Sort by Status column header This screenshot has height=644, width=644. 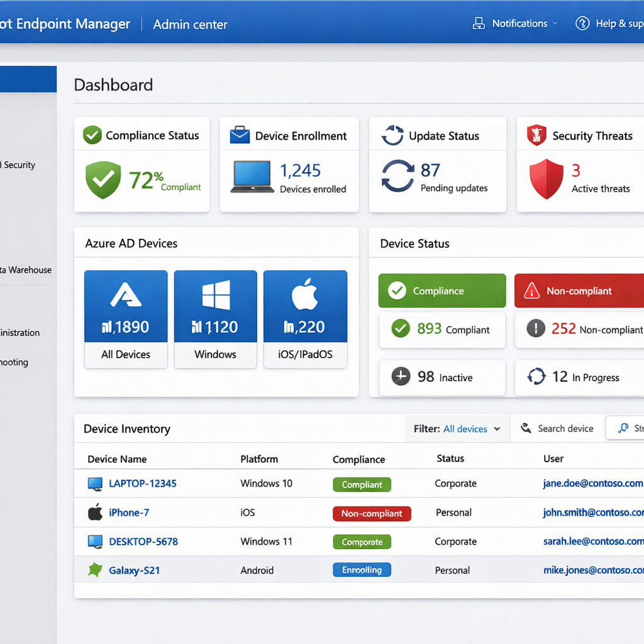coord(450,458)
